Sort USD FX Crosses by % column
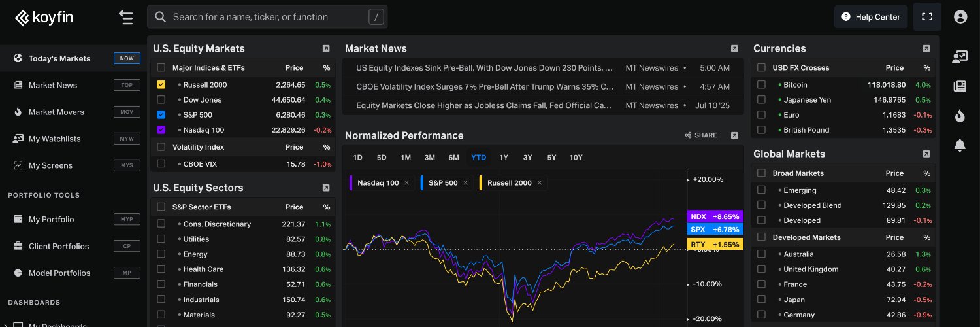Image resolution: width=980 pixels, height=327 pixels. click(x=926, y=67)
